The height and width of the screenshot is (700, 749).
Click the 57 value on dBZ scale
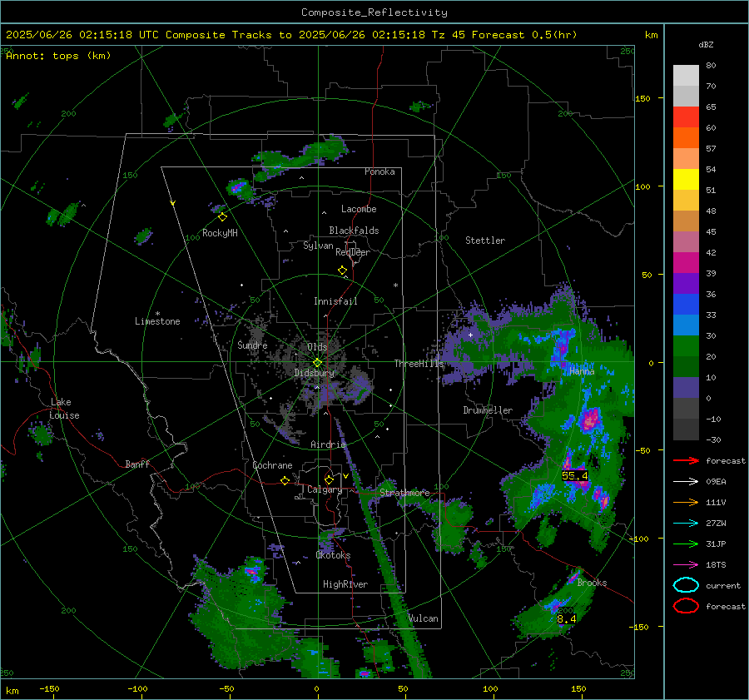(x=711, y=149)
